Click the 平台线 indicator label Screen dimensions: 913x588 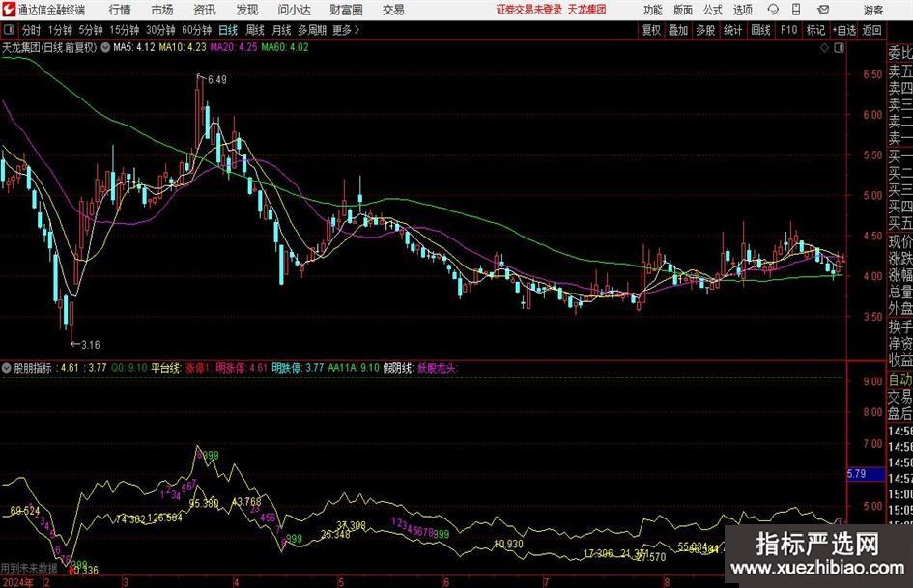(x=166, y=367)
